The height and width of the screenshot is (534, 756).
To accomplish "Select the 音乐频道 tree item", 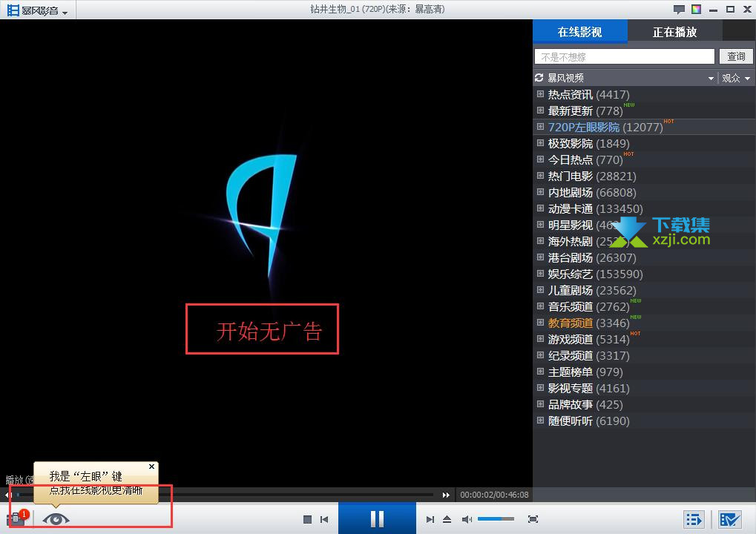I will click(x=588, y=307).
